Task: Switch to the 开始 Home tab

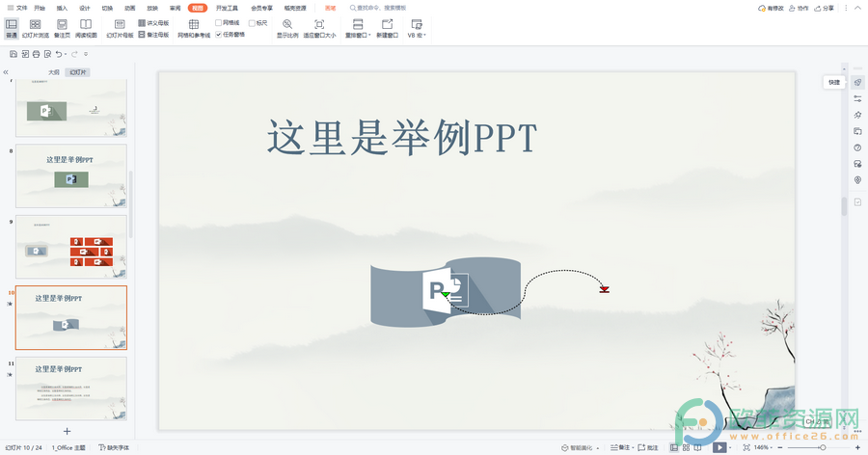Action: [40, 8]
